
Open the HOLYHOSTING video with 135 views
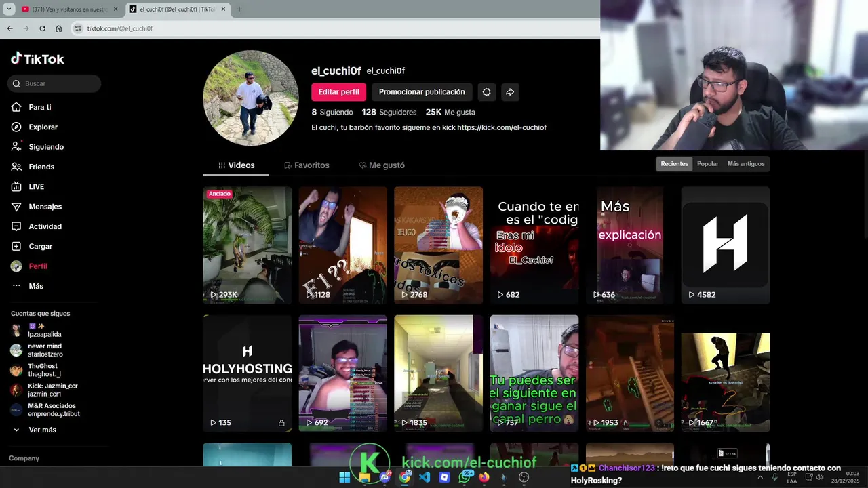[248, 373]
